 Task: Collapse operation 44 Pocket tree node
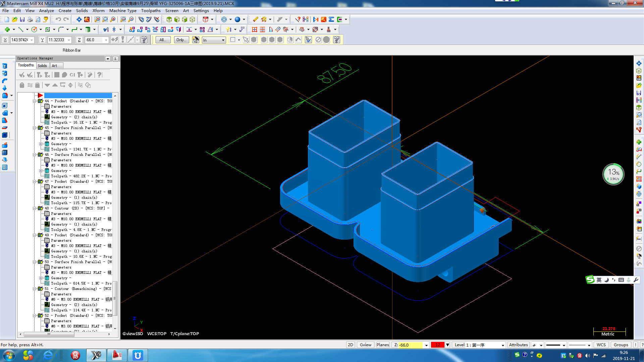click(x=35, y=101)
